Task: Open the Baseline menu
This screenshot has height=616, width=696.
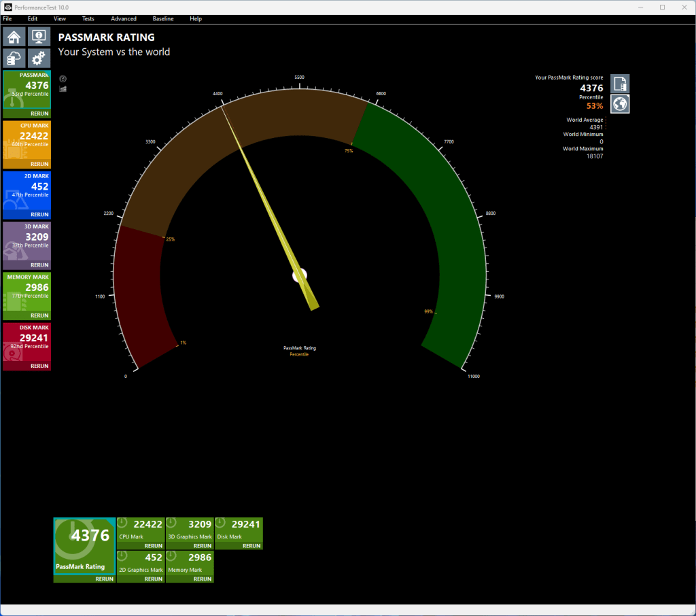Action: coord(163,18)
